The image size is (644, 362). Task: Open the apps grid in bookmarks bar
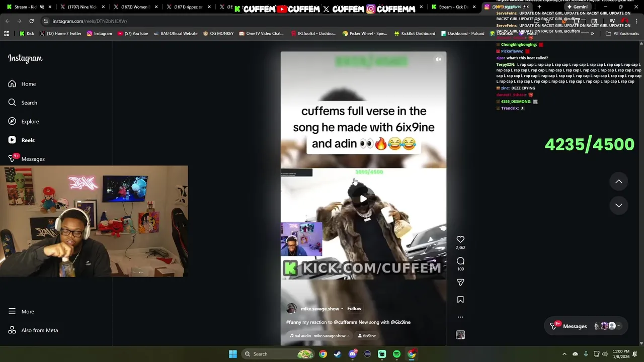point(7,34)
